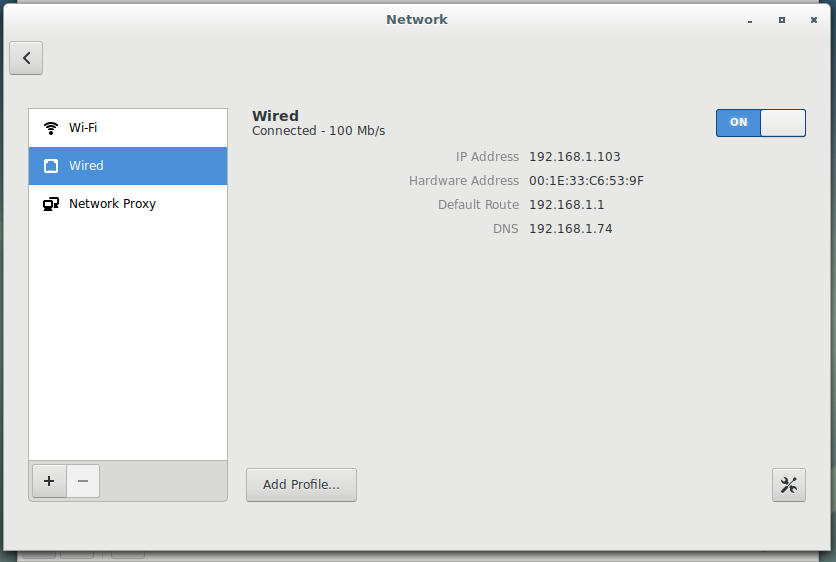Maximize the Network window

pos(782,20)
